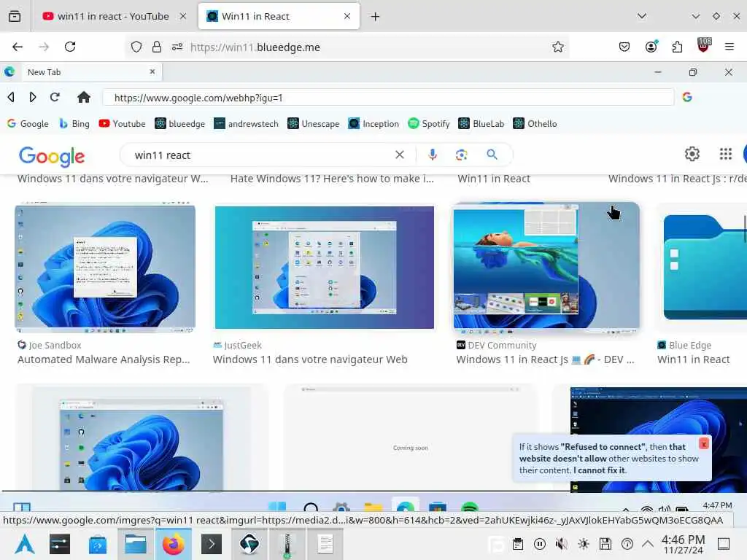747x560 pixels.
Task: Click the Google logo
Action: [52, 157]
